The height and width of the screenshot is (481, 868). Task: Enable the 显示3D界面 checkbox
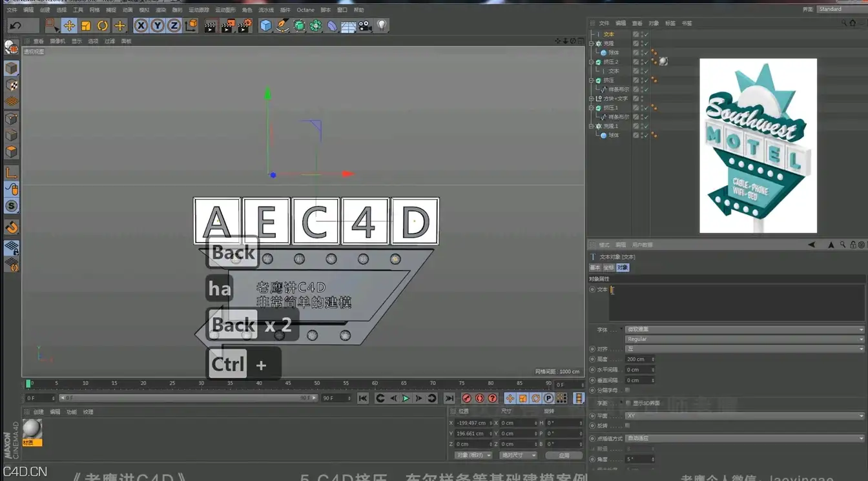[628, 403]
